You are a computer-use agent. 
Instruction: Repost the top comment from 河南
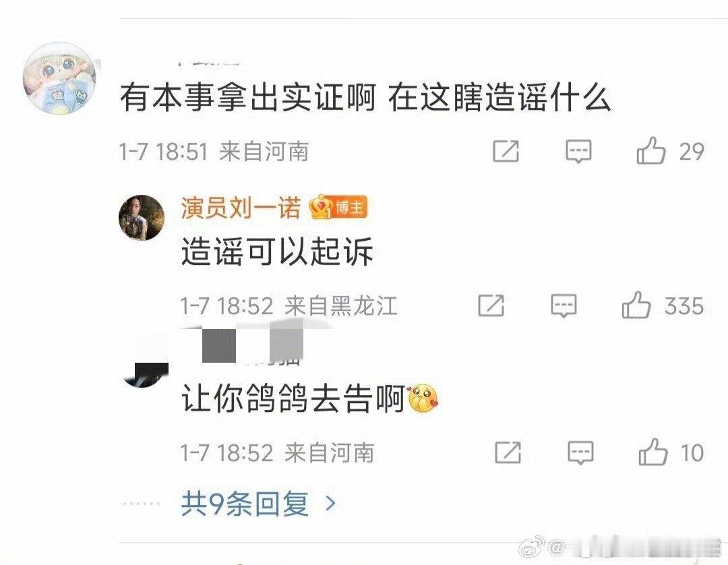505,151
